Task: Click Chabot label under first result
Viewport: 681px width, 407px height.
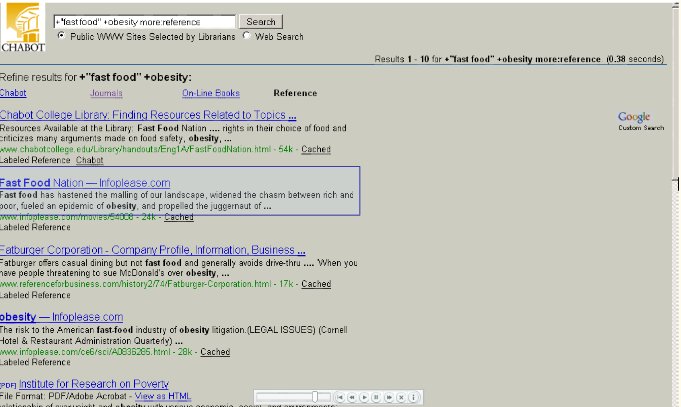Action: [x=89, y=160]
